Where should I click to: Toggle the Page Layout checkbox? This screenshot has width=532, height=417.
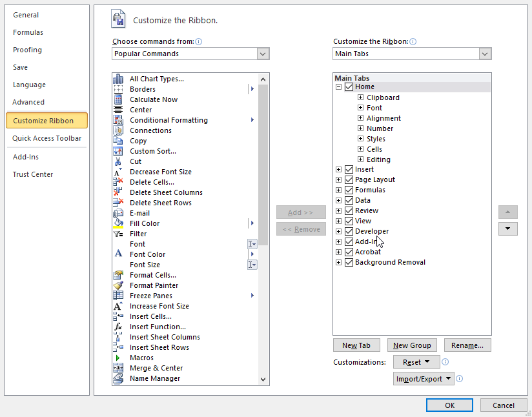[349, 179]
